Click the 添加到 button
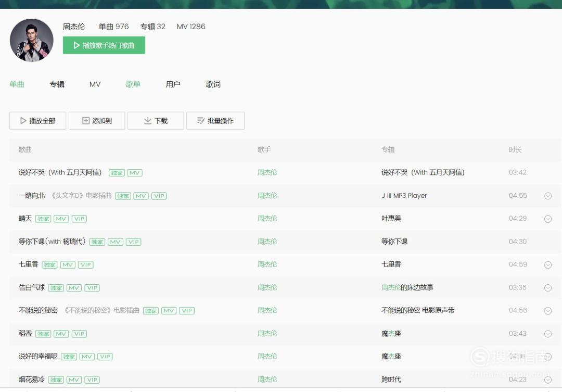The width and height of the screenshot is (562, 392). [97, 120]
